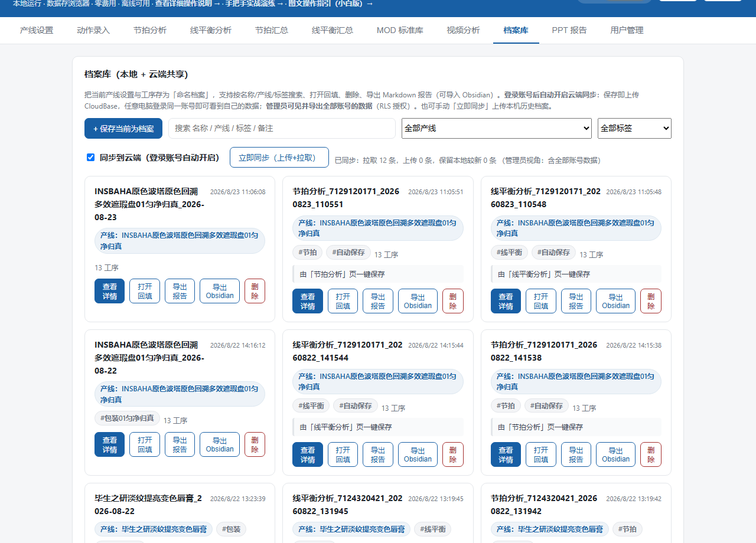Open the 图文操作指引（小白版）link
756x543 pixels.
pos(330,4)
